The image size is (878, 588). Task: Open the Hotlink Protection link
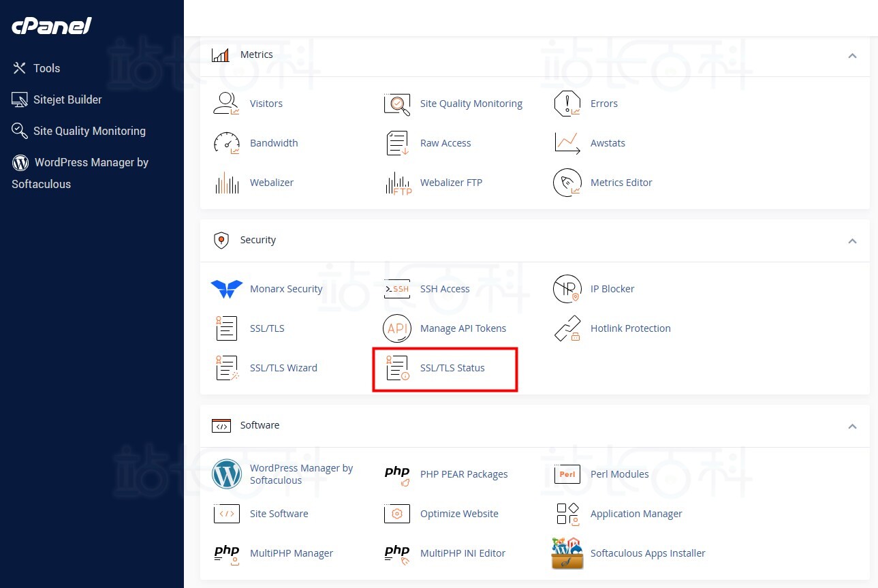click(631, 328)
